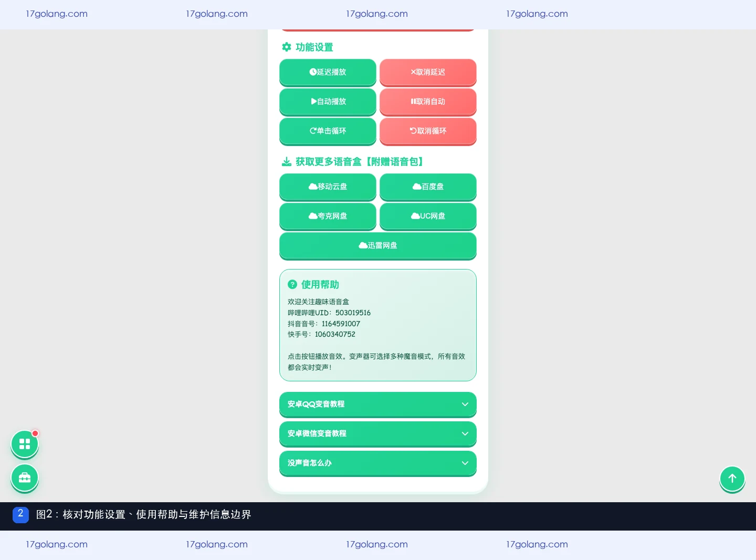Click the gear icon beside 功能设置

tap(287, 47)
